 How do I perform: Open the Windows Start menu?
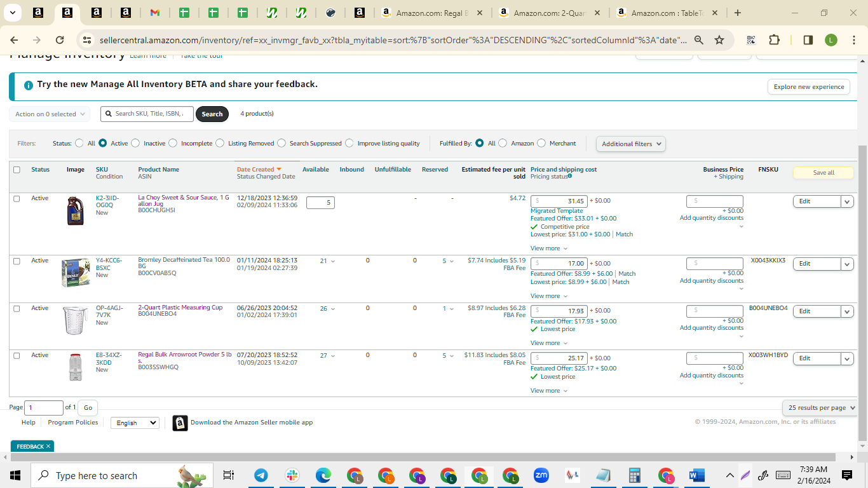tap(15, 475)
